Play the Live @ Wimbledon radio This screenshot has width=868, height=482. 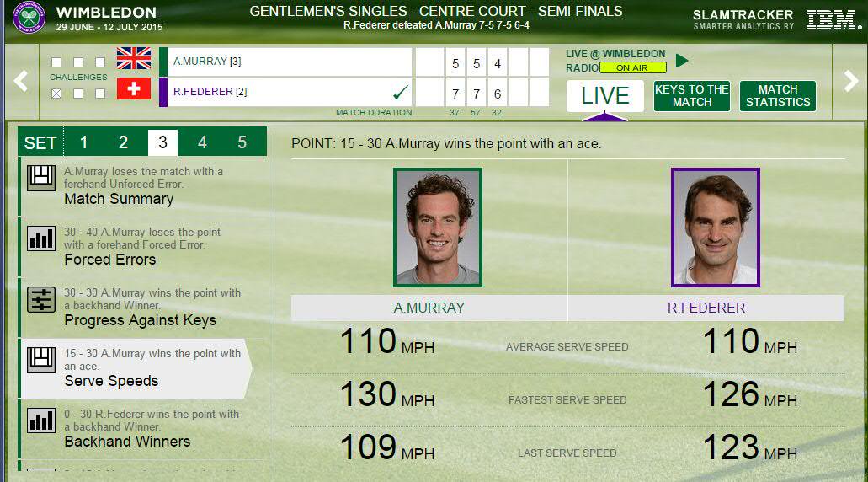pos(682,61)
